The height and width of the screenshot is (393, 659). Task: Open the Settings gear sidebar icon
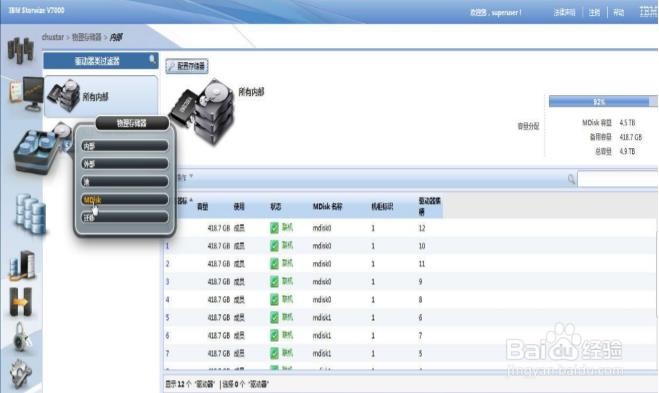[x=20, y=373]
